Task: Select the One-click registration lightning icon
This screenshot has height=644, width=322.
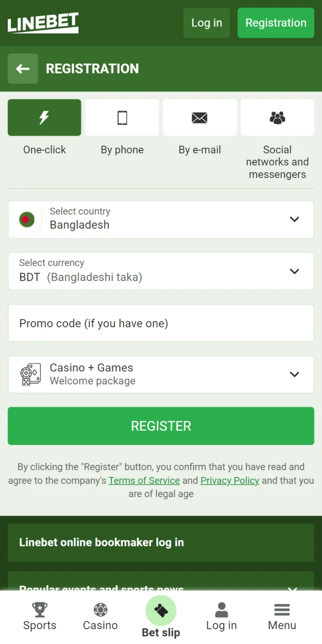Action: [x=44, y=117]
